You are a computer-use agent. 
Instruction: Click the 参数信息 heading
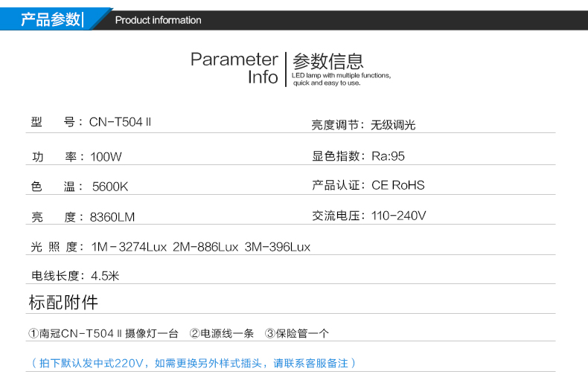click(328, 61)
